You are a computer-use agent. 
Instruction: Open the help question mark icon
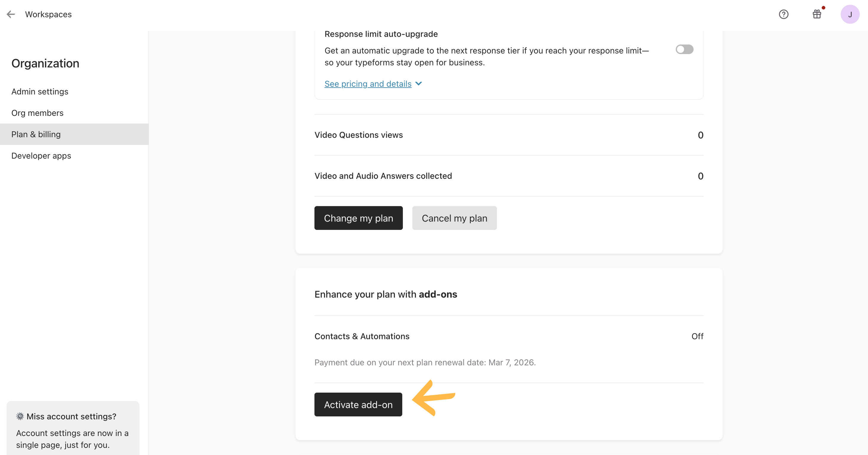coord(783,14)
